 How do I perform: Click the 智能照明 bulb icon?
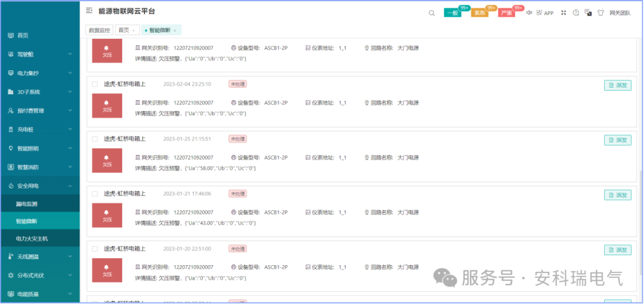pyautogui.click(x=11, y=148)
